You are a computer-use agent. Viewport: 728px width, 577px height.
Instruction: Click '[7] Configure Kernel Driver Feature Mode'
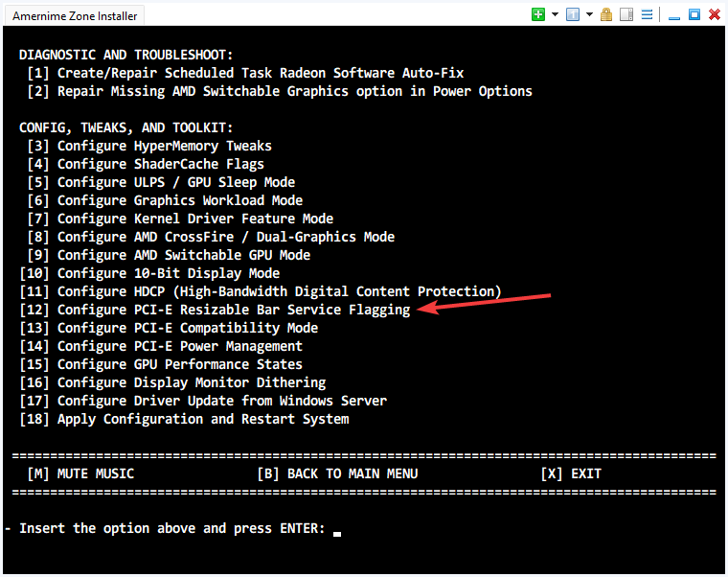tap(180, 219)
